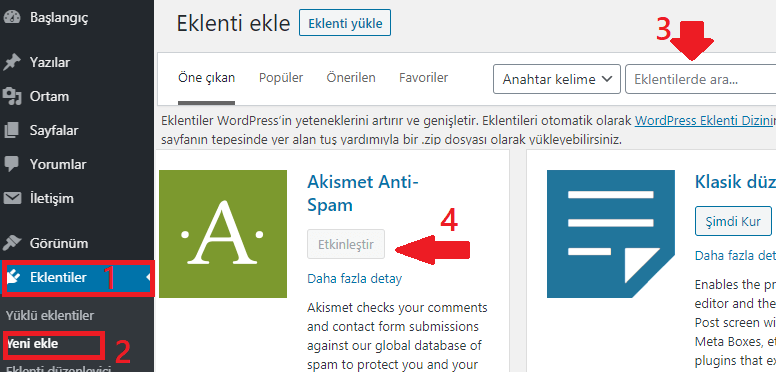Screen dimensions: 776x372
Task: Open Daha fazla detay for Akismet
Action: [x=354, y=279]
